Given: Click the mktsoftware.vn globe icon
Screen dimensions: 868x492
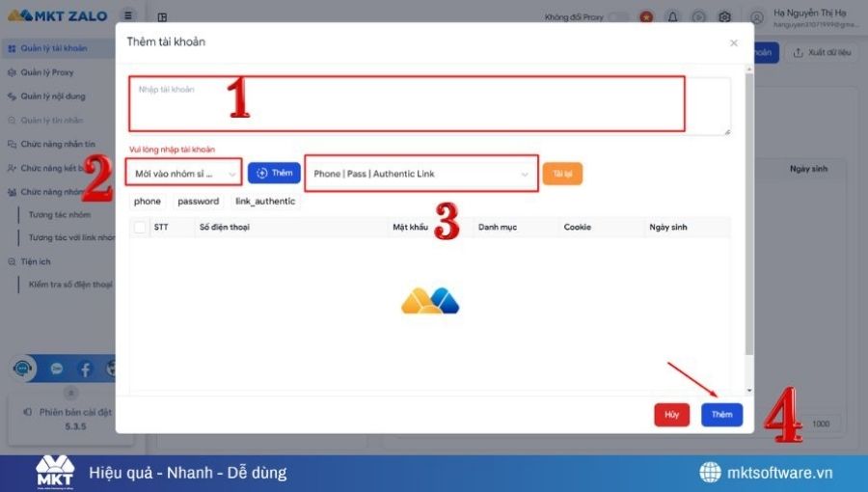Looking at the screenshot, I should [x=710, y=473].
